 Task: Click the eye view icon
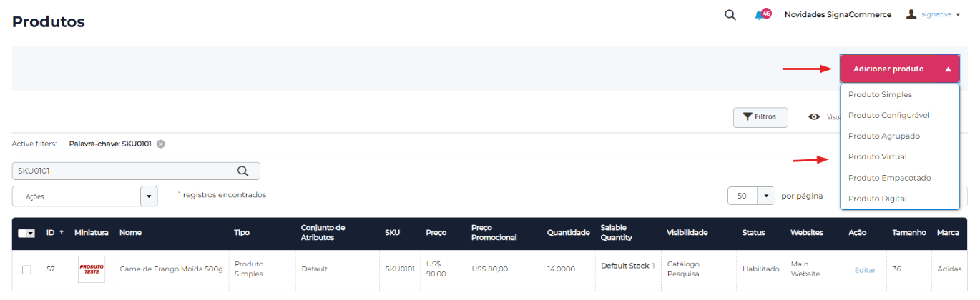click(814, 117)
